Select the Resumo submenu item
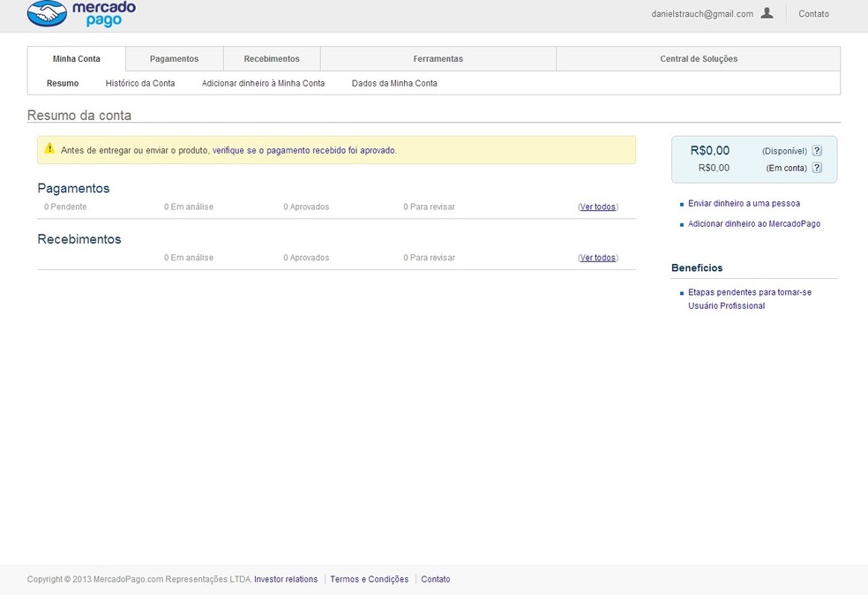 (63, 83)
